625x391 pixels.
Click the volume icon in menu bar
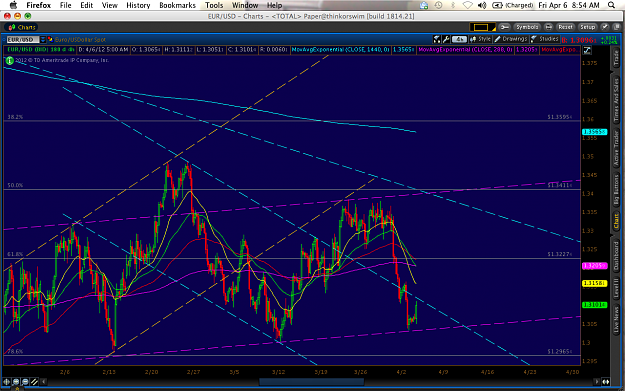coord(482,5)
